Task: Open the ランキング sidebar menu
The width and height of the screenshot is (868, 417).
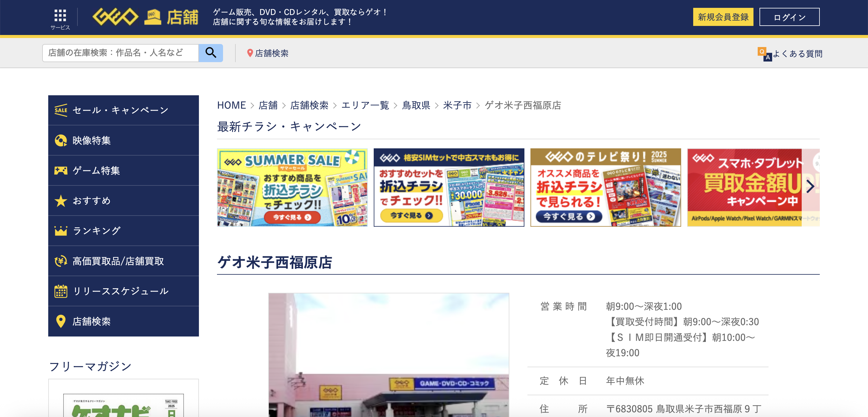Action: coord(123,231)
